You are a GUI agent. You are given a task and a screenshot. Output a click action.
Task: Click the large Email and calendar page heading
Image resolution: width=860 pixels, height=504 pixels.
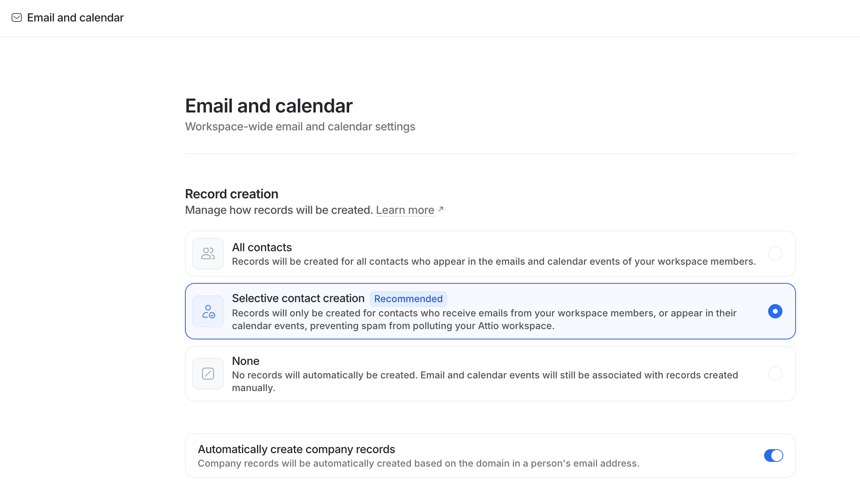coord(269,106)
